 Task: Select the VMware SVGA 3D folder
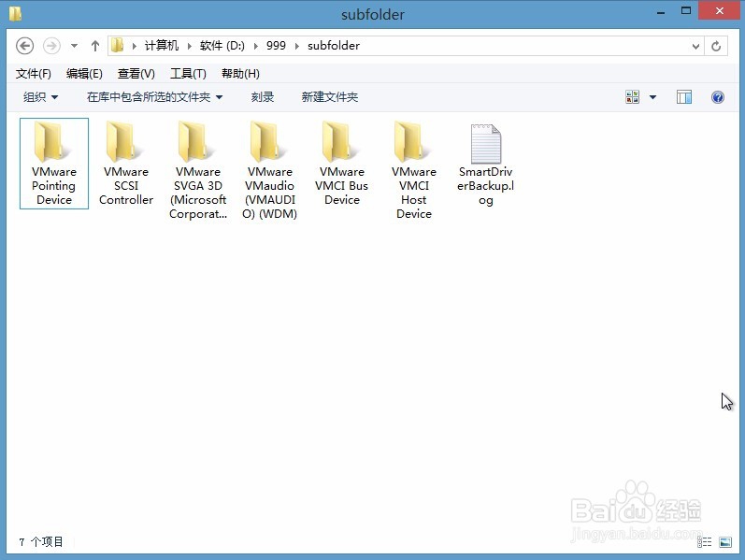point(198,170)
